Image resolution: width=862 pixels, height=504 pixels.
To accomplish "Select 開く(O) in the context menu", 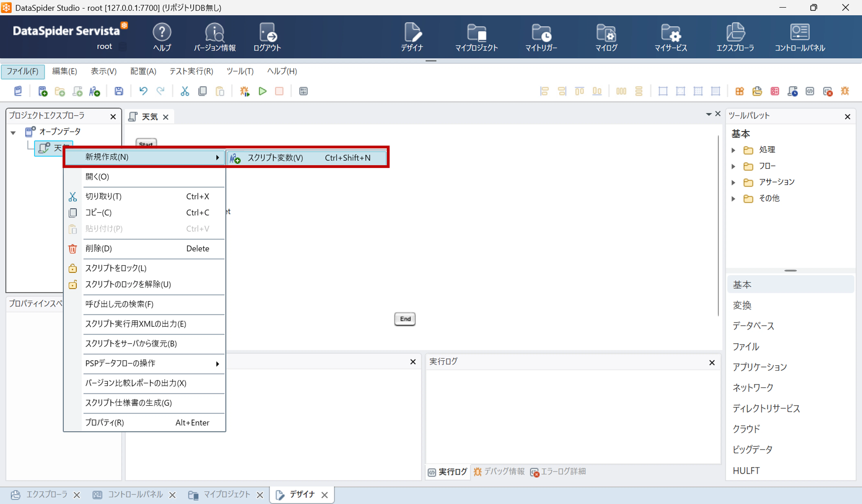I will [x=144, y=177].
